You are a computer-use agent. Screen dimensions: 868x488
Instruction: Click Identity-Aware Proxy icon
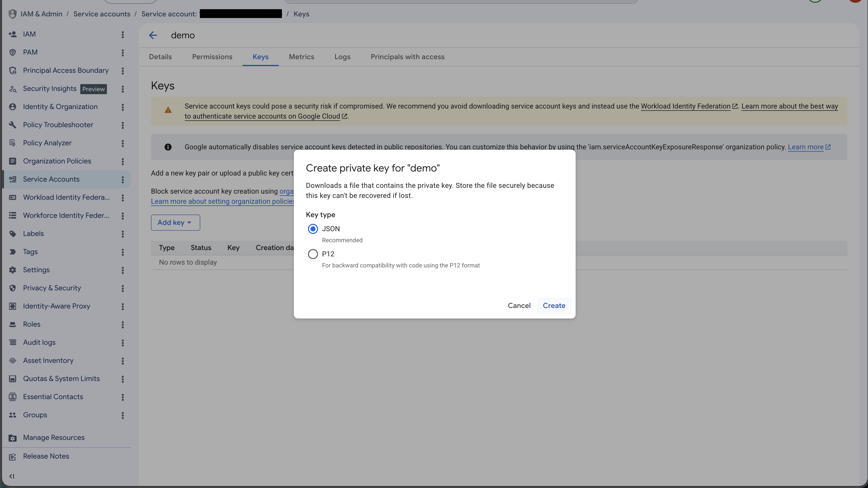(x=13, y=306)
